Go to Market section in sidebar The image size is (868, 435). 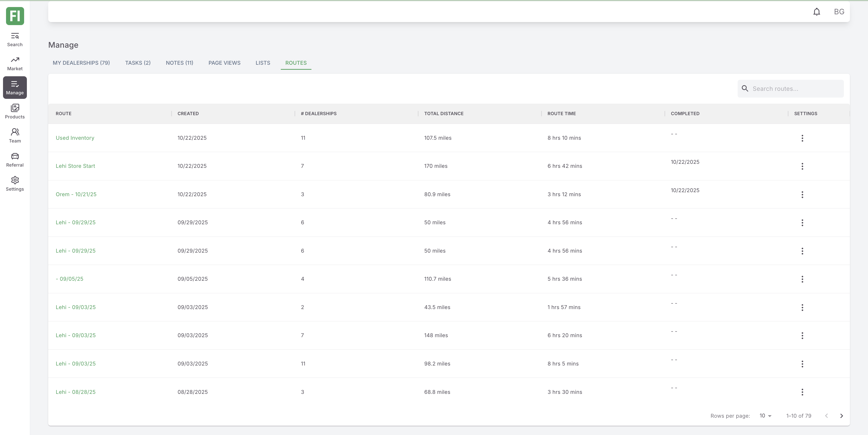click(15, 63)
